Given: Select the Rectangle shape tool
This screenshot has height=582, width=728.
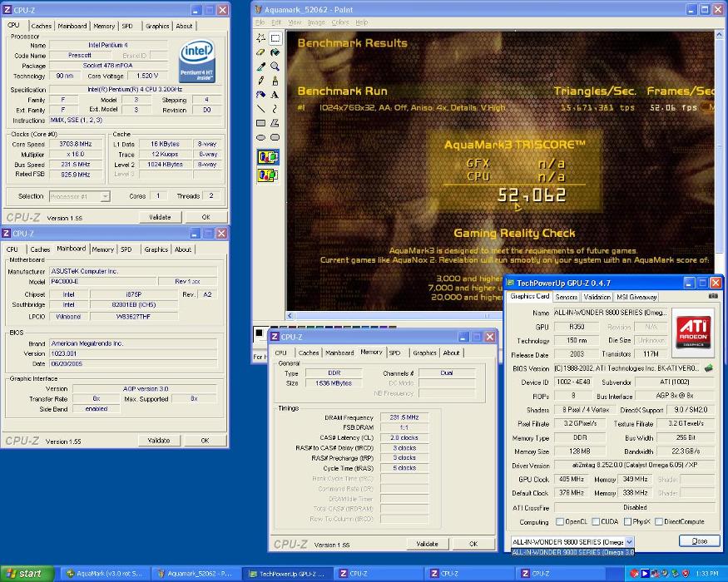Looking at the screenshot, I should [261, 123].
